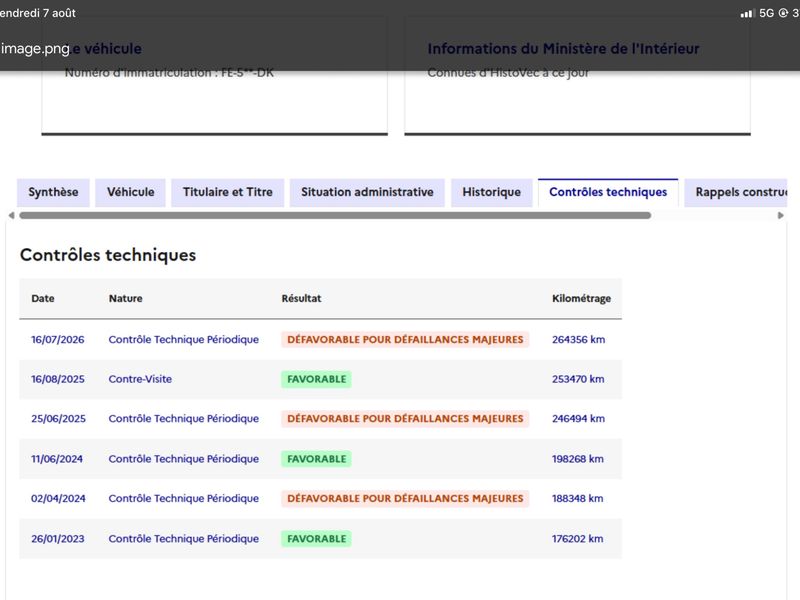This screenshot has width=800, height=600.
Task: Click the Favorable badge for 16/08/2025
Action: (316, 379)
